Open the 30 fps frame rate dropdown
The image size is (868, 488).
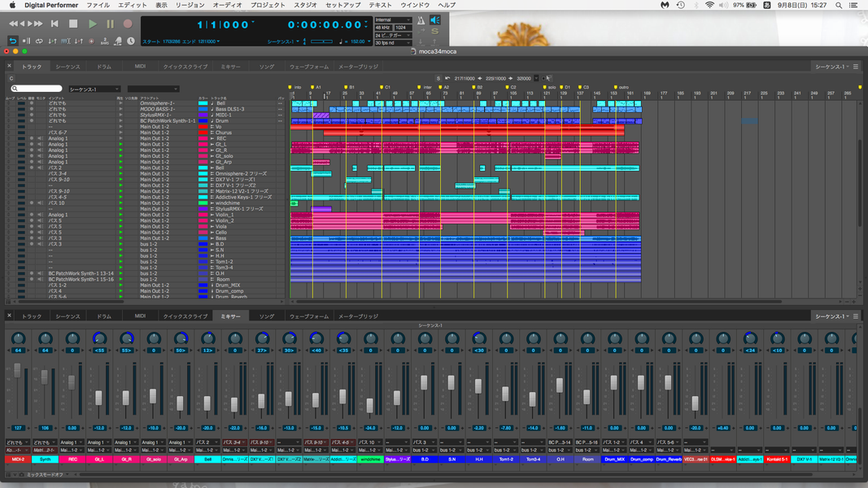[383, 42]
